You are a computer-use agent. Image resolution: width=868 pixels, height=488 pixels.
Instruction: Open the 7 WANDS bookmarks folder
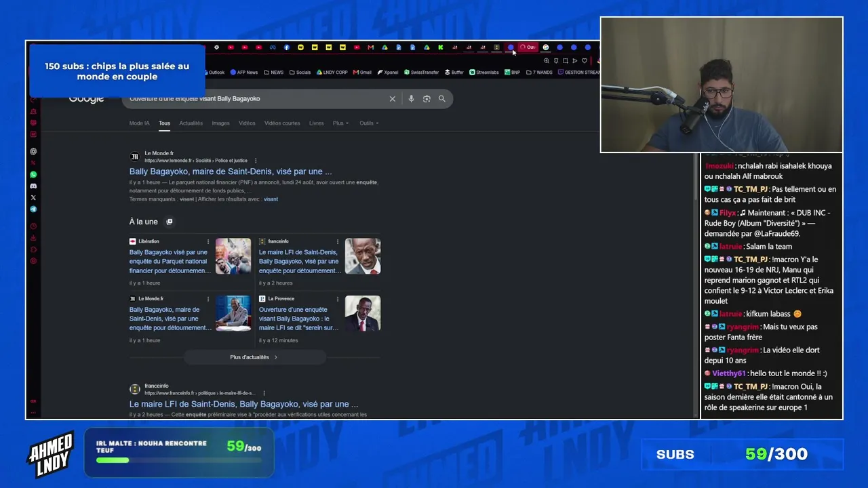(x=539, y=73)
